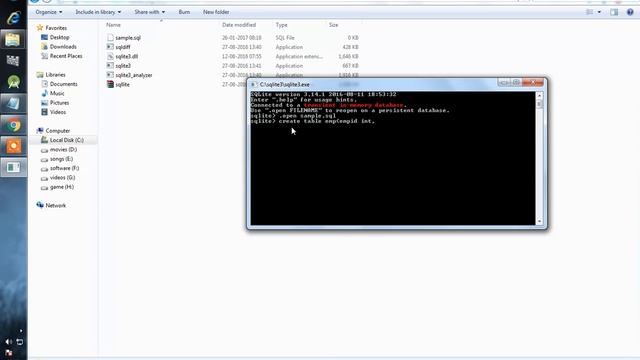Open Downloads in the navigation pane
The width and height of the screenshot is (640, 360).
click(59, 47)
